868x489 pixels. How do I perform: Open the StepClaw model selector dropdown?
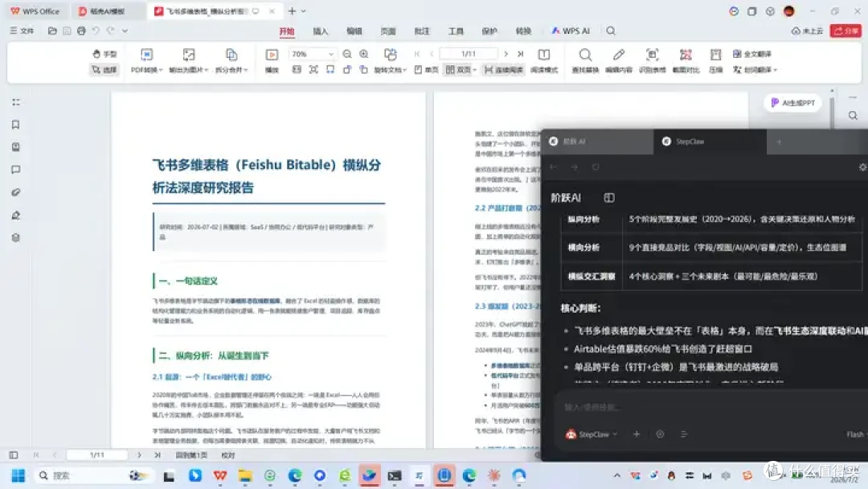click(x=592, y=435)
